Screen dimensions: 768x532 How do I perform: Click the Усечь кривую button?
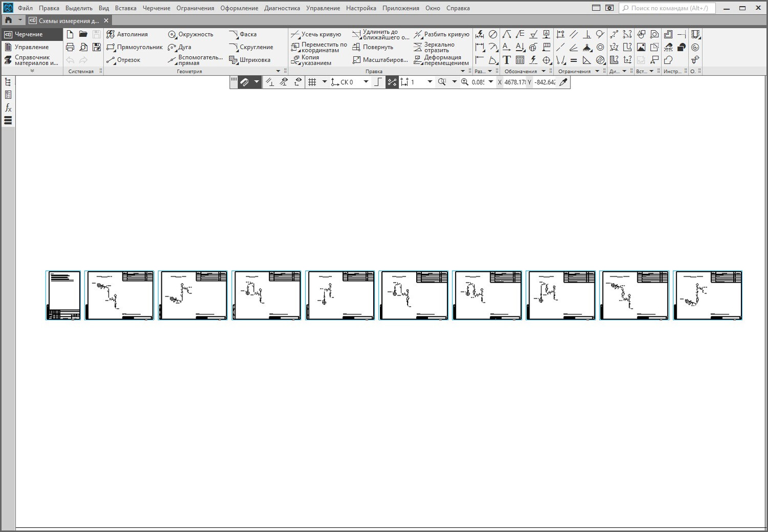316,34
